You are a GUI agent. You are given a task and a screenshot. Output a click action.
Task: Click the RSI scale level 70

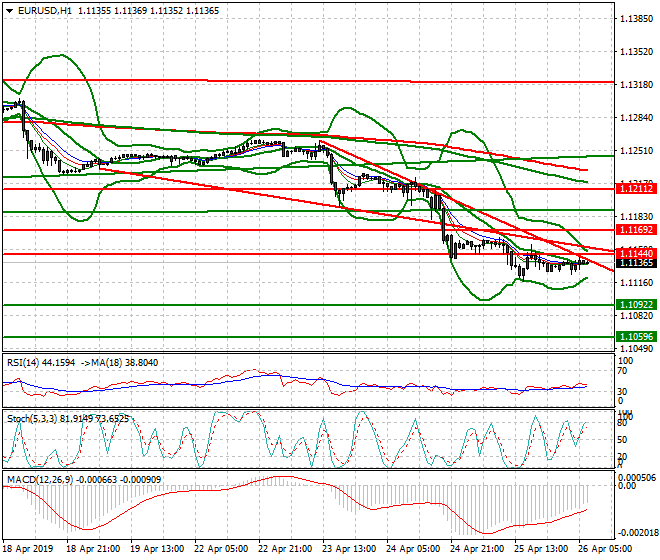(x=623, y=371)
